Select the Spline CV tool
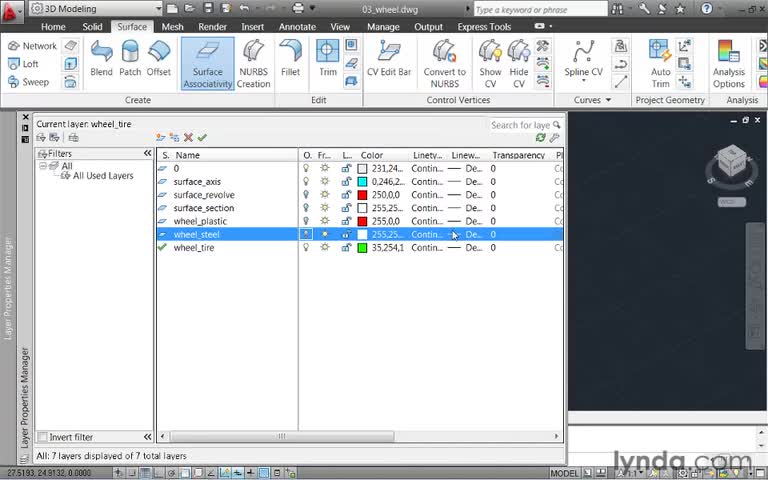This screenshot has height=480, width=768. point(583,61)
